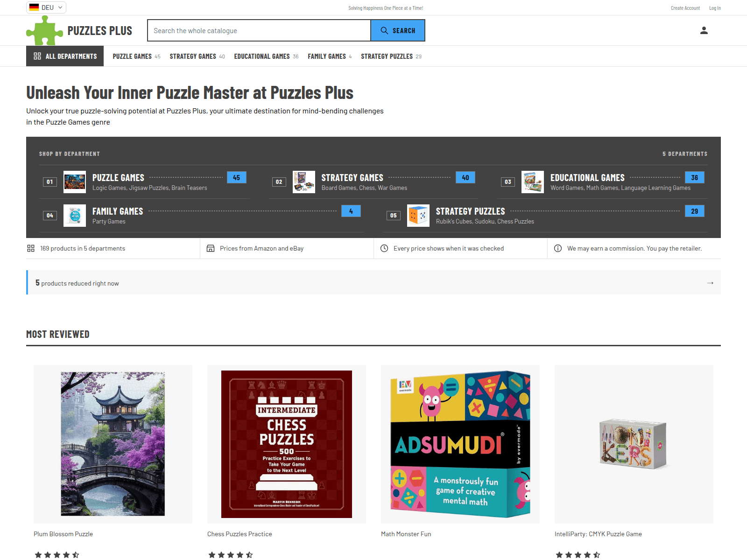
Task: Click the info icon beside commission notice
Action: [558, 248]
